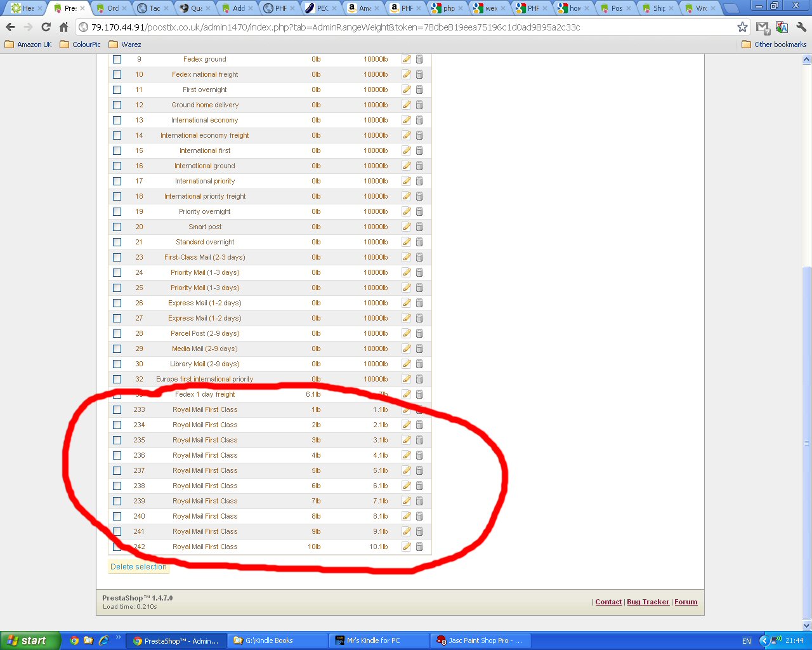Delete the Priority overnight weight range

coord(419,211)
